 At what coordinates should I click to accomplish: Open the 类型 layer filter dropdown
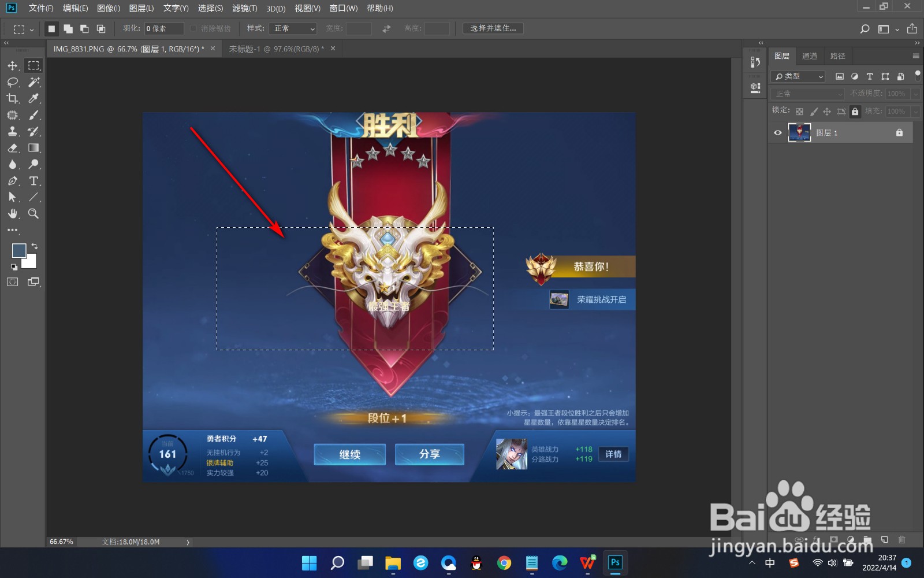coord(798,76)
